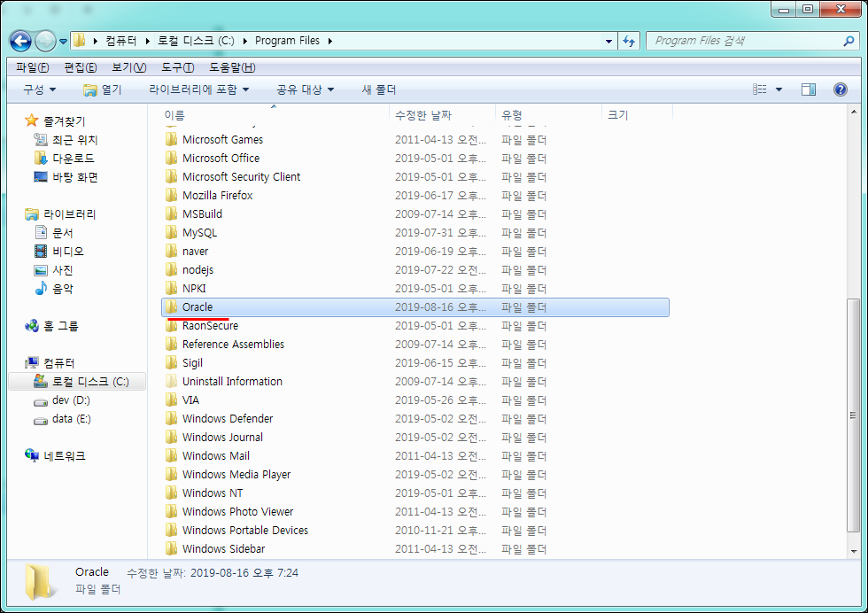Click the Uninstall Information folder icon

[172, 381]
